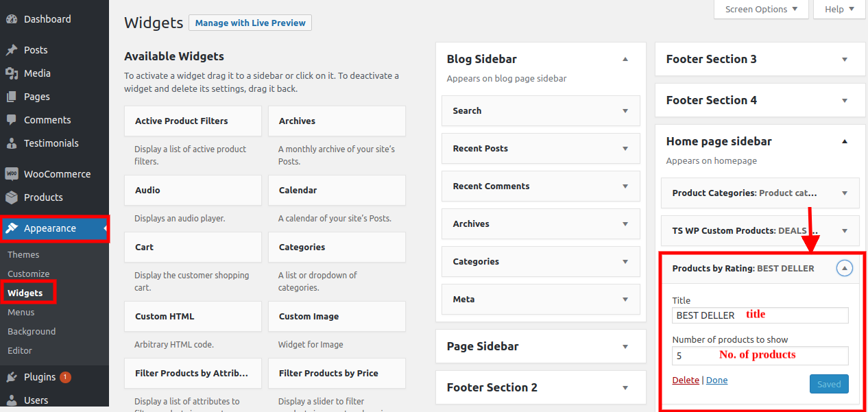Click the Number of products input field
This screenshot has width=868, height=412.
coord(760,356)
